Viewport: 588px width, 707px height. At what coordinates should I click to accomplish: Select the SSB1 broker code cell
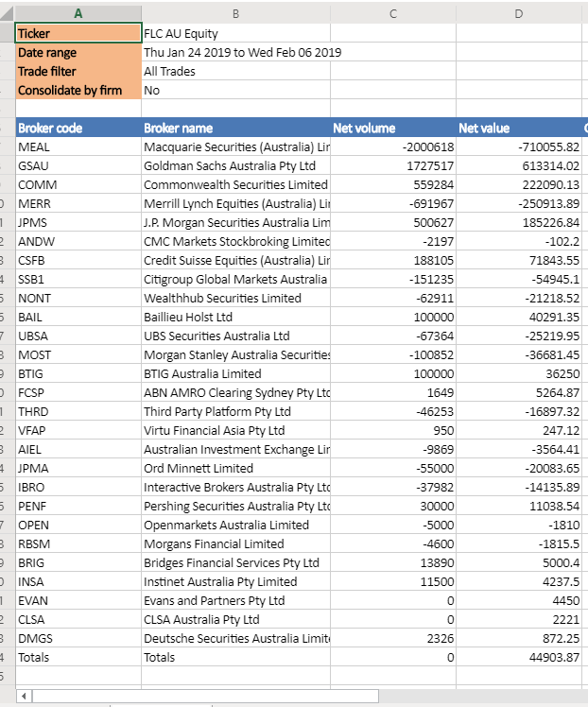78,280
